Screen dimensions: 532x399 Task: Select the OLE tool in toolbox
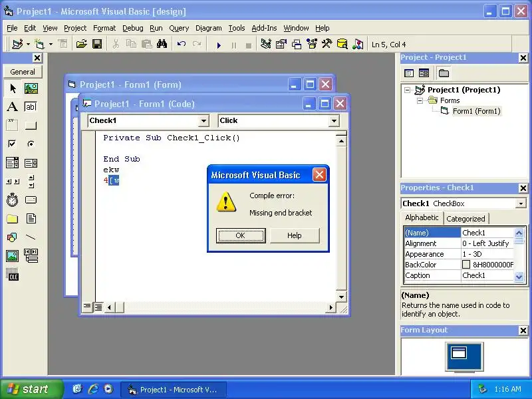pyautogui.click(x=13, y=274)
